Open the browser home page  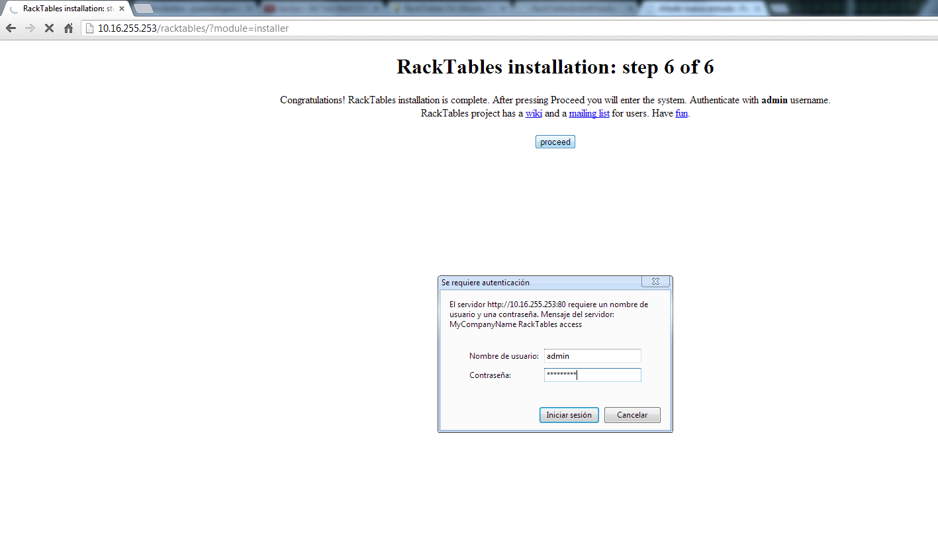(x=68, y=28)
